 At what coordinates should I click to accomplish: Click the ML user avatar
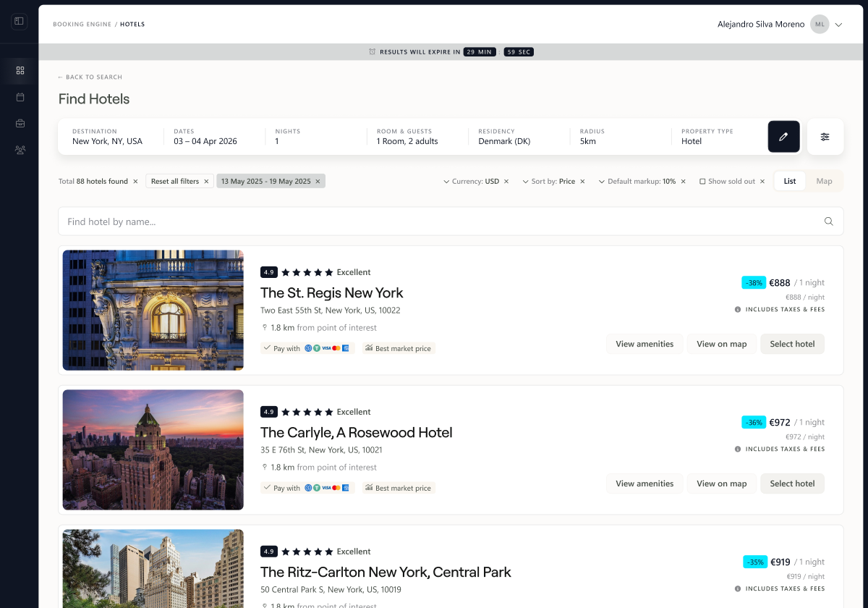click(820, 24)
